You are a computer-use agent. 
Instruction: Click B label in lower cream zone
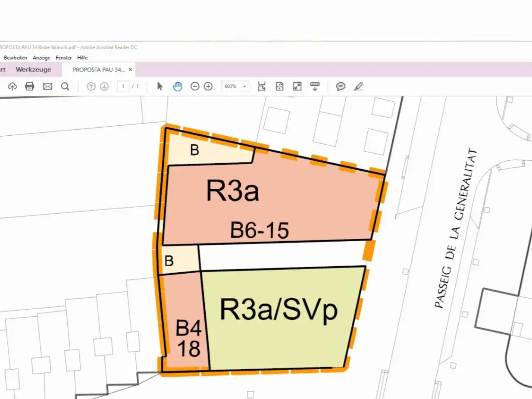169,261
